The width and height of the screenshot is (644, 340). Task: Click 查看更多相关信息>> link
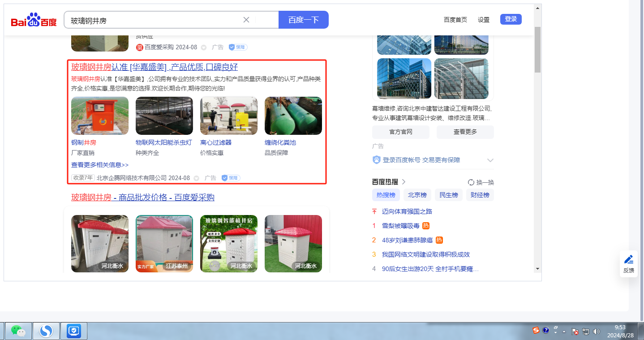click(x=100, y=165)
